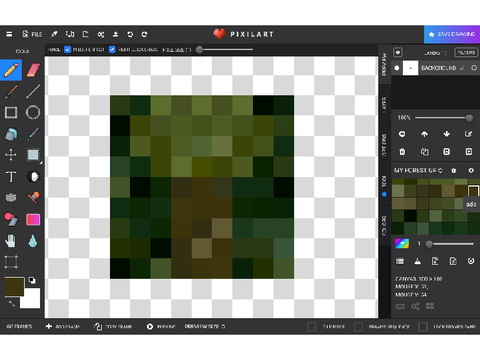
Task: Click the Resize canvas icon in top toolbar
Action: [x=70, y=34]
